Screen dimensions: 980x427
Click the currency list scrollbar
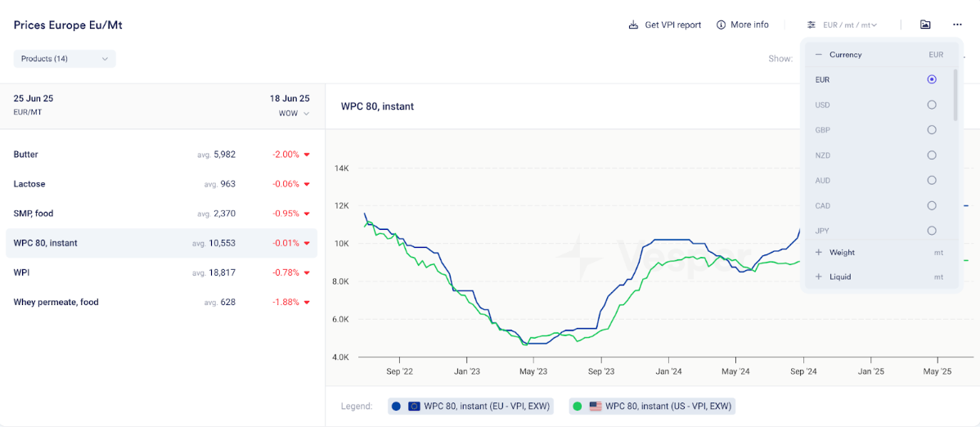coord(955,94)
